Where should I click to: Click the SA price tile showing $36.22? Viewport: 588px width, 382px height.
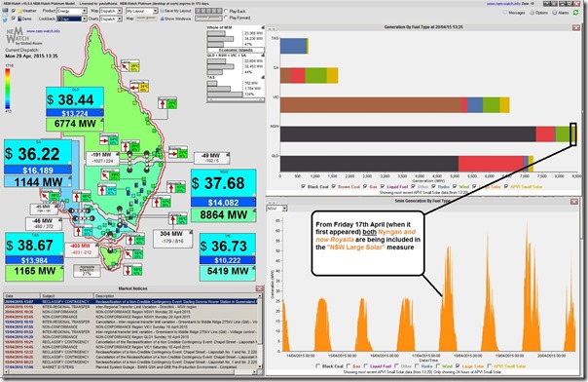(38, 153)
